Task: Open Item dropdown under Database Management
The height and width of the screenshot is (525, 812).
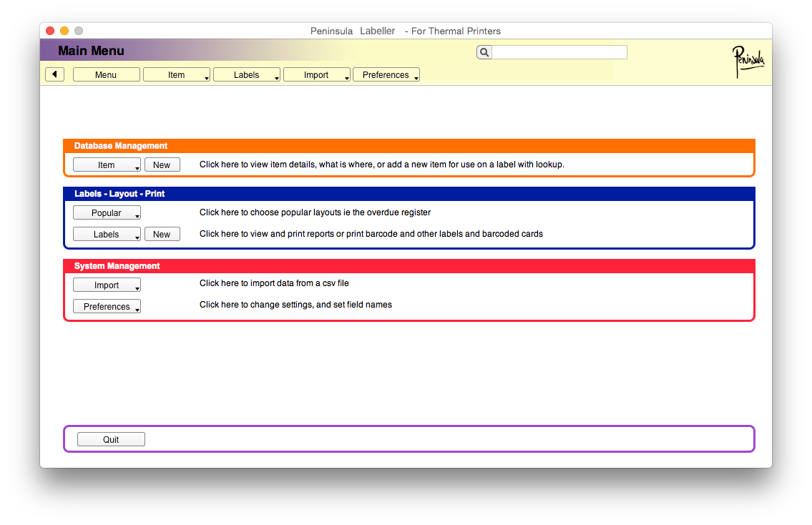Action: (107, 165)
